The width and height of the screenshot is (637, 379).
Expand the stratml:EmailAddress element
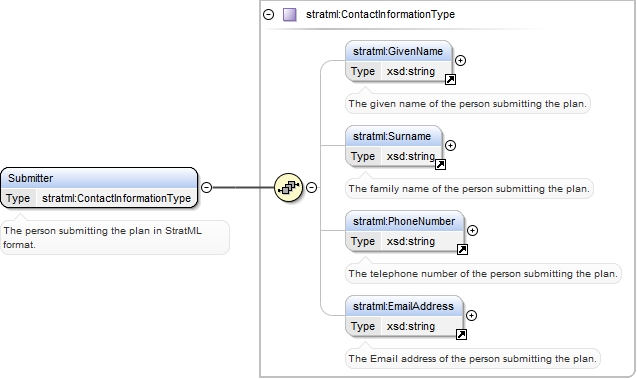471,315
